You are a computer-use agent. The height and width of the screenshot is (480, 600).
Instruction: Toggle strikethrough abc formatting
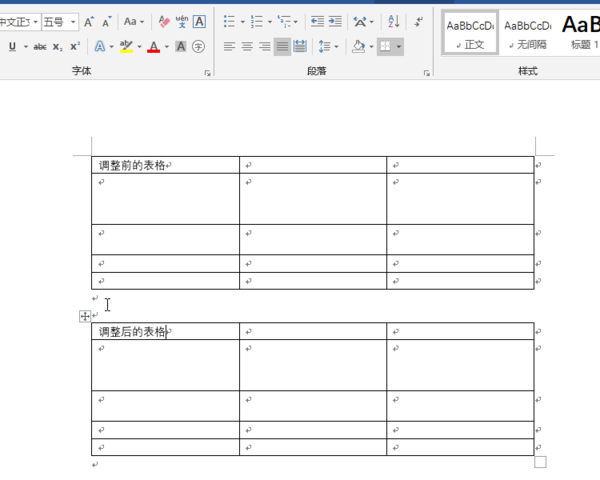coord(40,47)
